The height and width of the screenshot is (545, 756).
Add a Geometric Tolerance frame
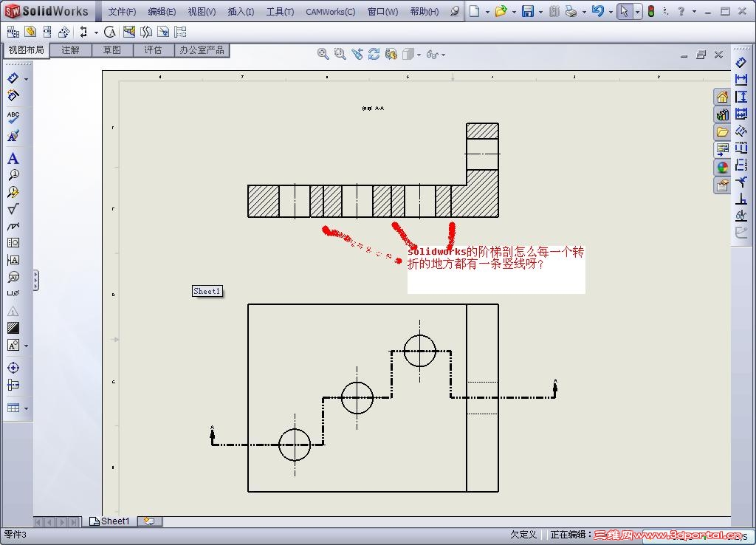coord(13,243)
